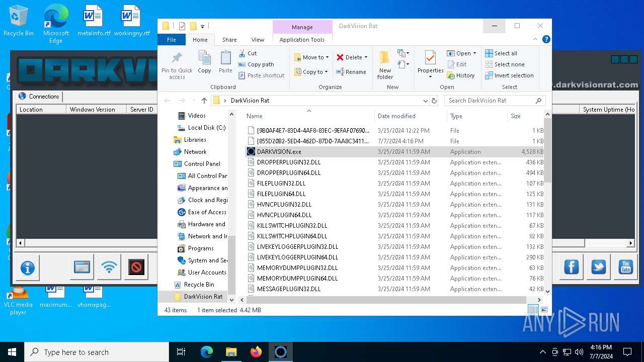Viewport: 644px width, 362px height.
Task: Click the Copy ribbon icon
Action: click(204, 62)
